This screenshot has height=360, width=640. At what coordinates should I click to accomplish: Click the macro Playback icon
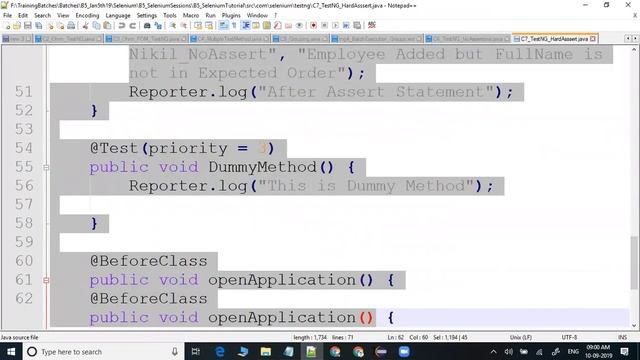pos(335,25)
